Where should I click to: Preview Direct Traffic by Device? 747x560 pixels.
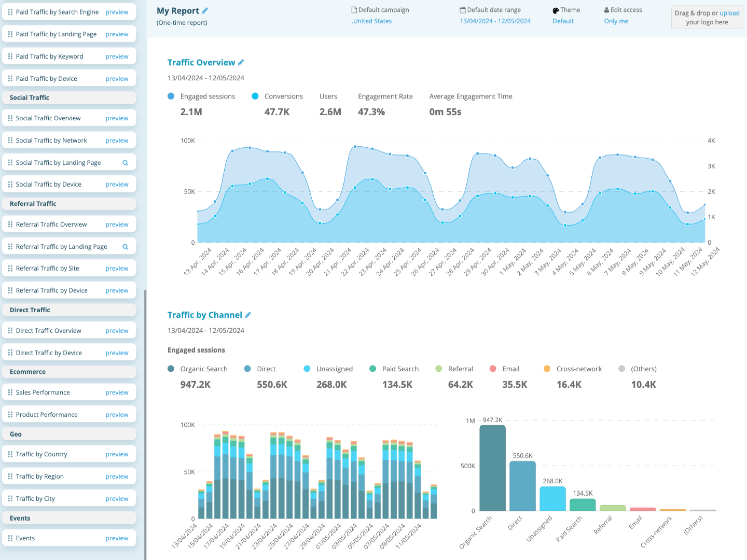(x=117, y=353)
